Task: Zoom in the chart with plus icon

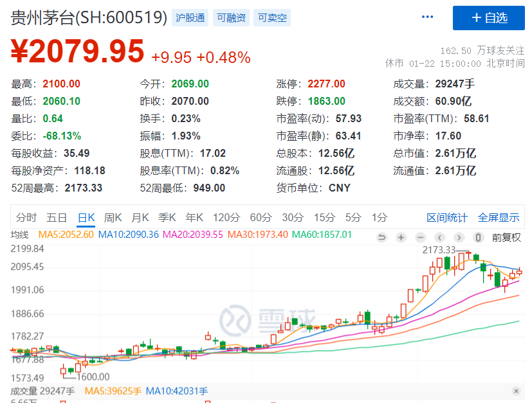Action: pos(401,237)
